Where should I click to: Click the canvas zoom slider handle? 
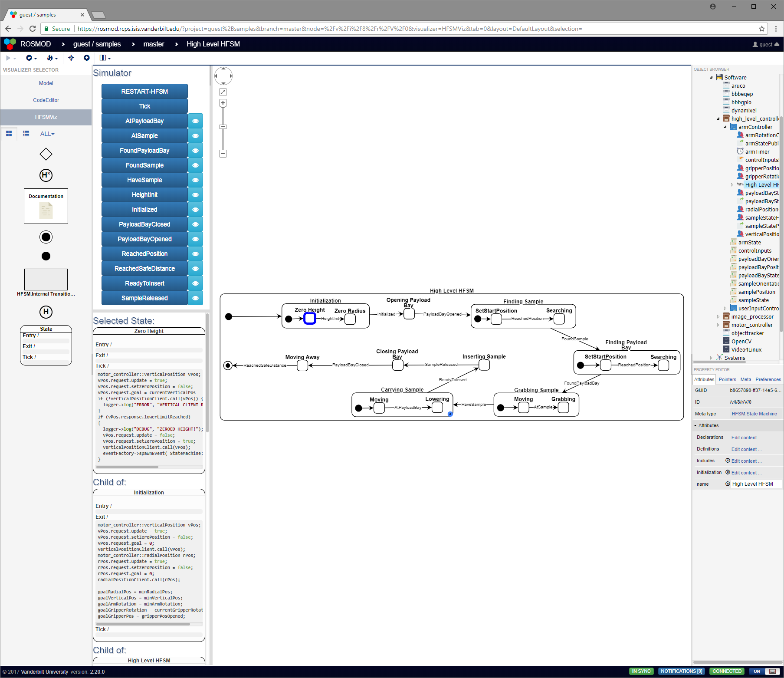tap(223, 127)
